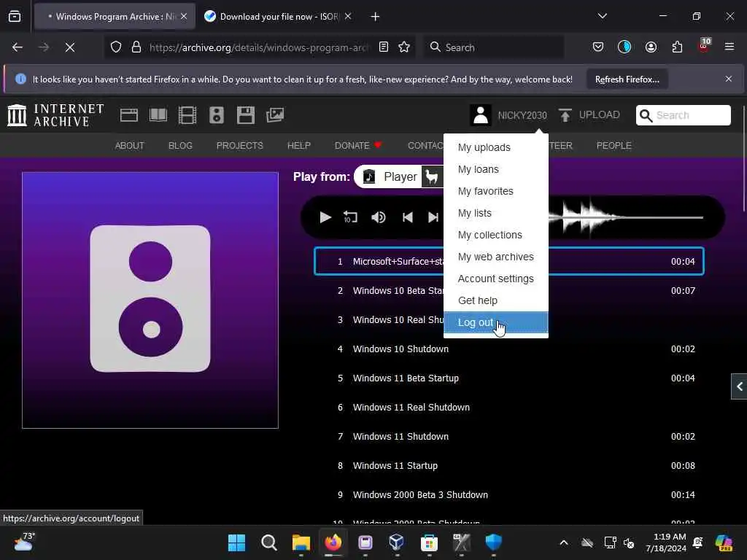747x560 pixels.
Task: Open the Internet Archive home logo
Action: [55, 115]
